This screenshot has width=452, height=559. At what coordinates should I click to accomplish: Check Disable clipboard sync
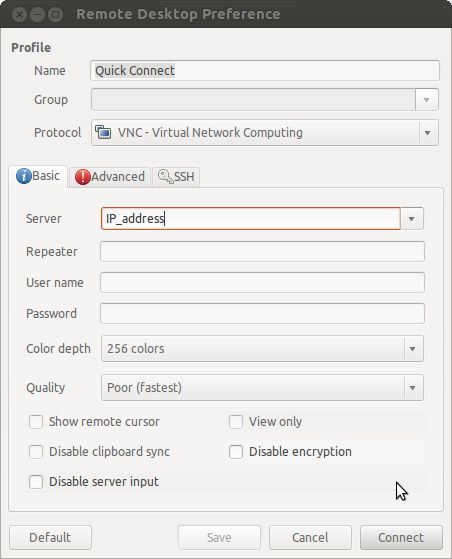(36, 452)
